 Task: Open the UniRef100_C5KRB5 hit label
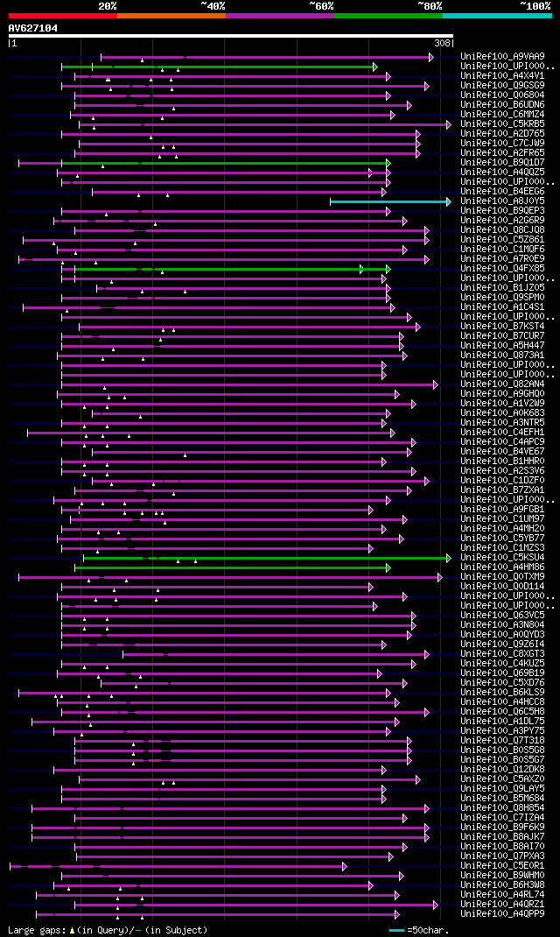[x=502, y=123]
